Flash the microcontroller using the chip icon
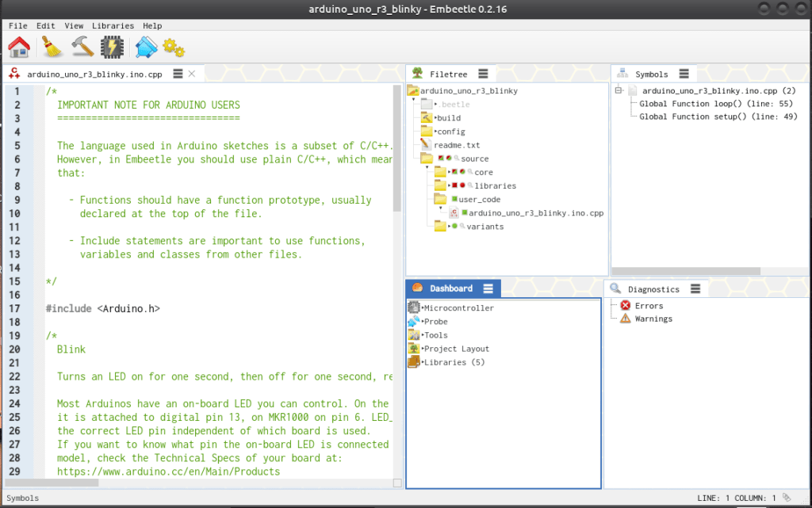This screenshot has width=812, height=508. (x=112, y=47)
